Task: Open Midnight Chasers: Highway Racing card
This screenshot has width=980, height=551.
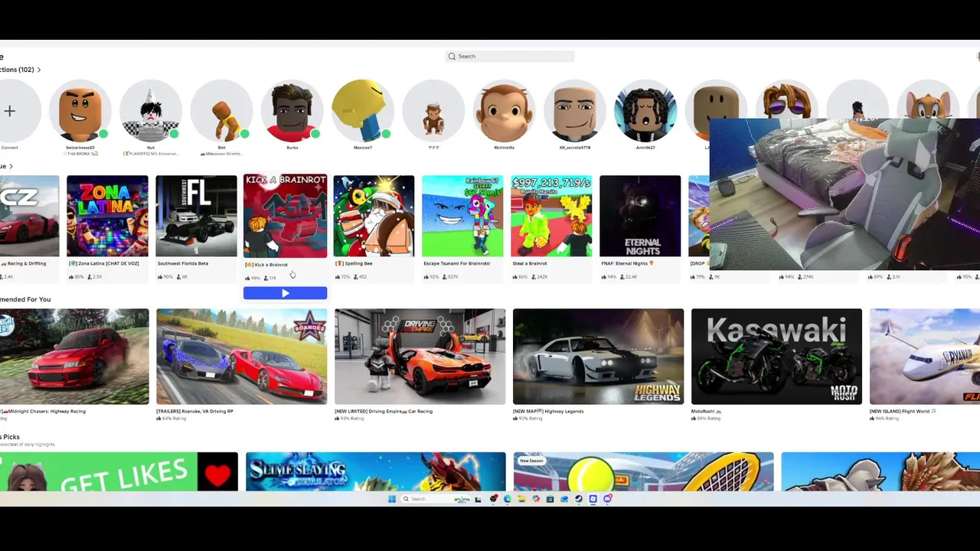Action: pyautogui.click(x=74, y=357)
